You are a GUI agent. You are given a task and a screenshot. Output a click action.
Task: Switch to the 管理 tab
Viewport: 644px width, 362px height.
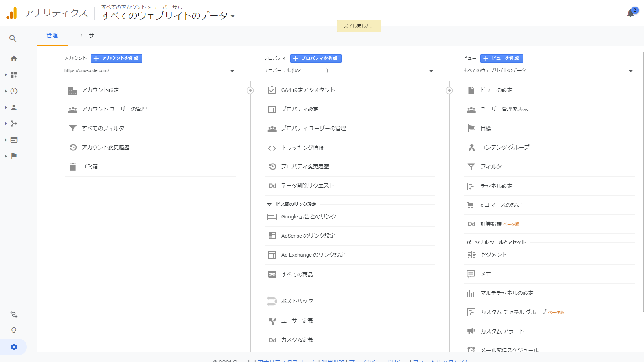pyautogui.click(x=52, y=36)
